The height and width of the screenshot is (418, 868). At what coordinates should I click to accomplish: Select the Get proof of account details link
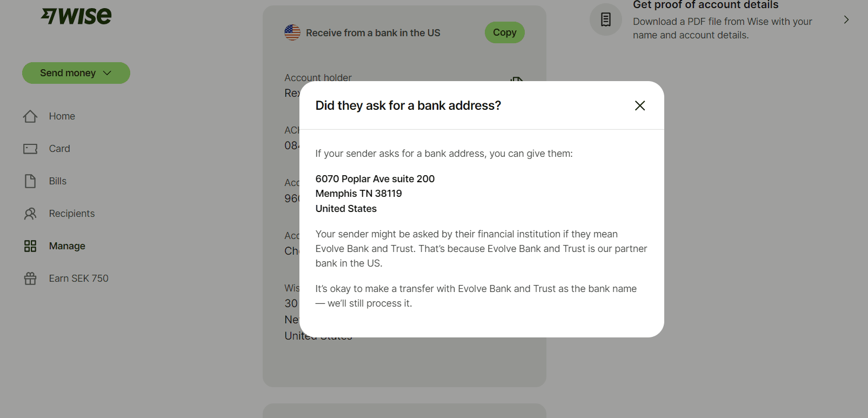coord(705,5)
